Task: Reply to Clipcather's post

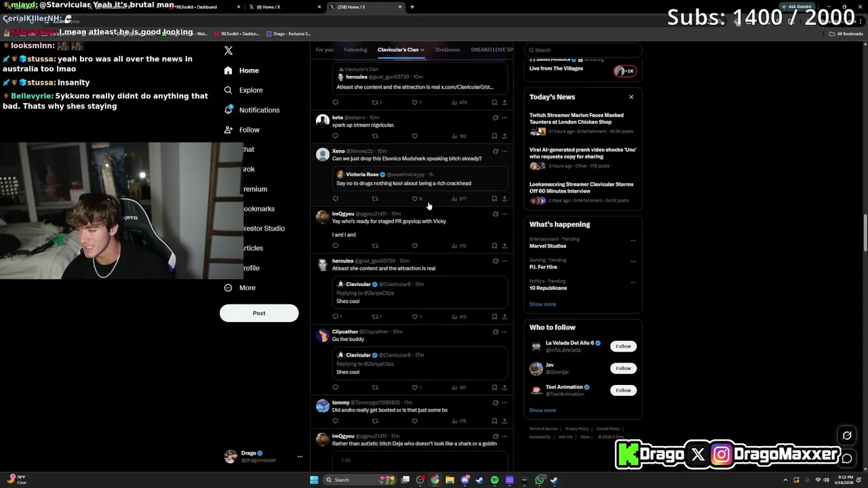Action: pos(335,388)
